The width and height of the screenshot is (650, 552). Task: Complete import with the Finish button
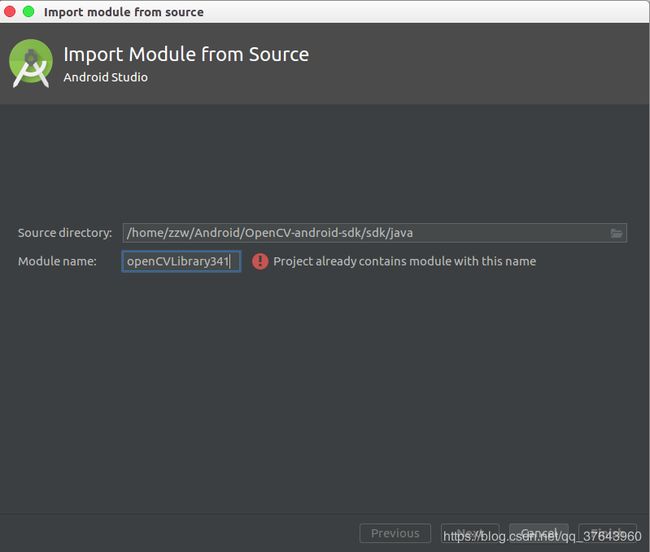(607, 533)
